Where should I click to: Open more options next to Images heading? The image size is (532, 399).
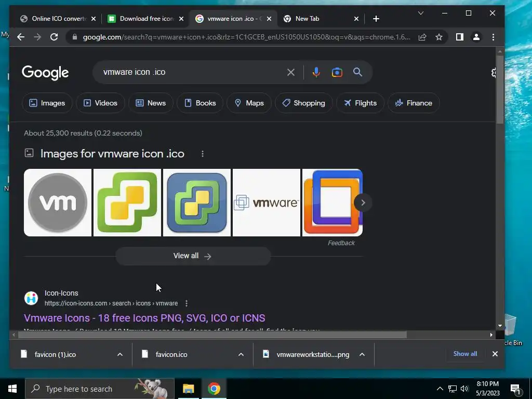pos(203,154)
